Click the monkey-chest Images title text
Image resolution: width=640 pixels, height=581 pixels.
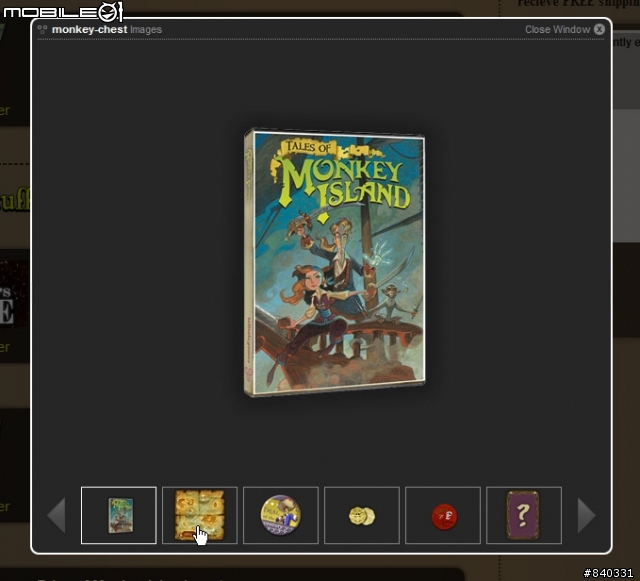tap(107, 29)
